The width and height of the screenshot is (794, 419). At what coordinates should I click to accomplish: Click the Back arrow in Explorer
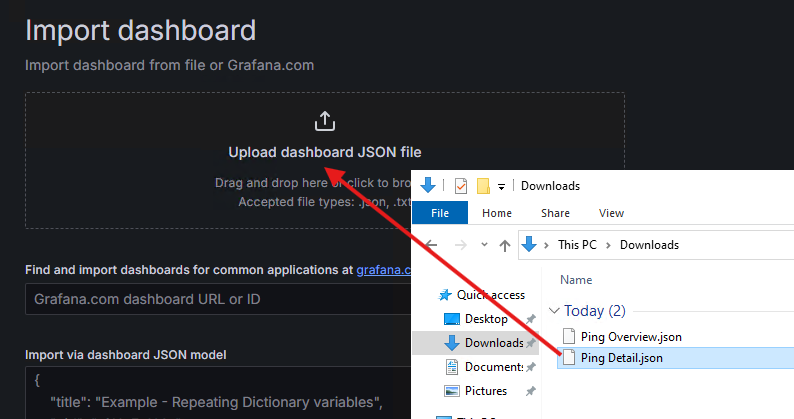[x=431, y=245]
